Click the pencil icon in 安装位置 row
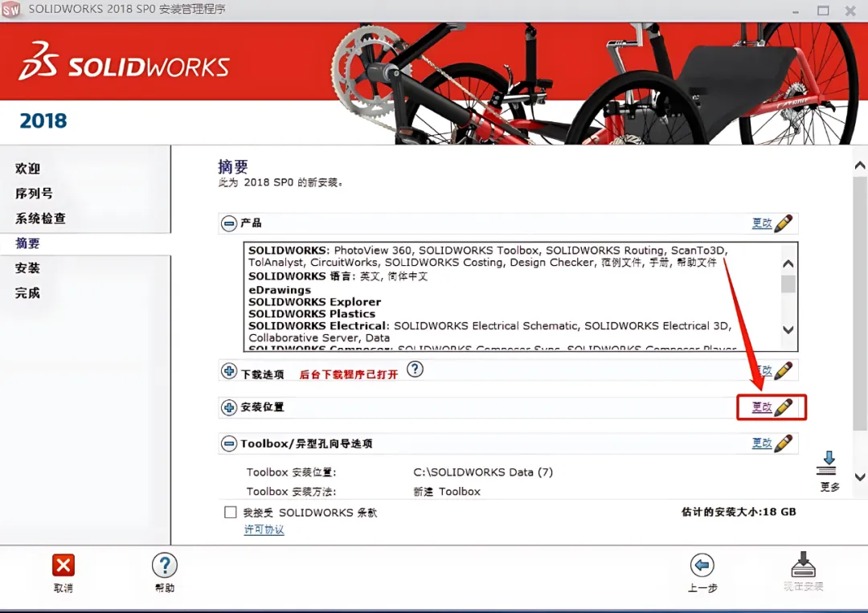The image size is (868, 613). [x=784, y=407]
